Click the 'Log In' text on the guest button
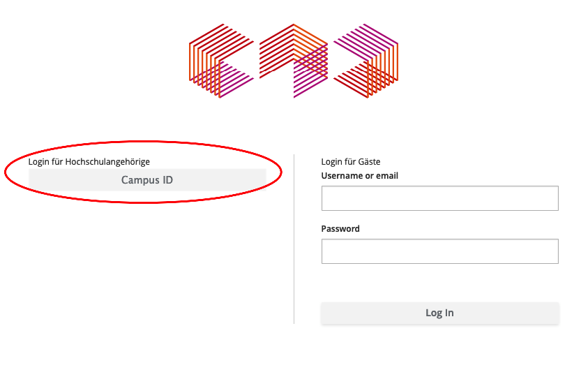 439,313
